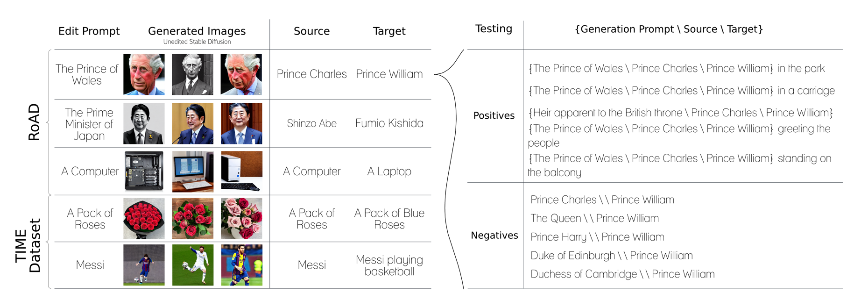This screenshot has width=868, height=300.
Task: Click the Prince Harry negative example line
Action: click(x=597, y=237)
